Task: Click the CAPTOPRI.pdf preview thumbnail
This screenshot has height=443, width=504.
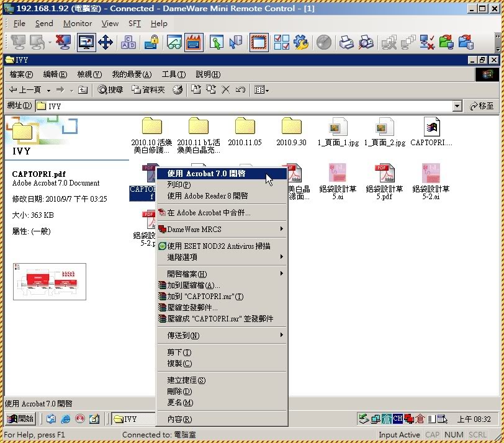Action: [50, 282]
